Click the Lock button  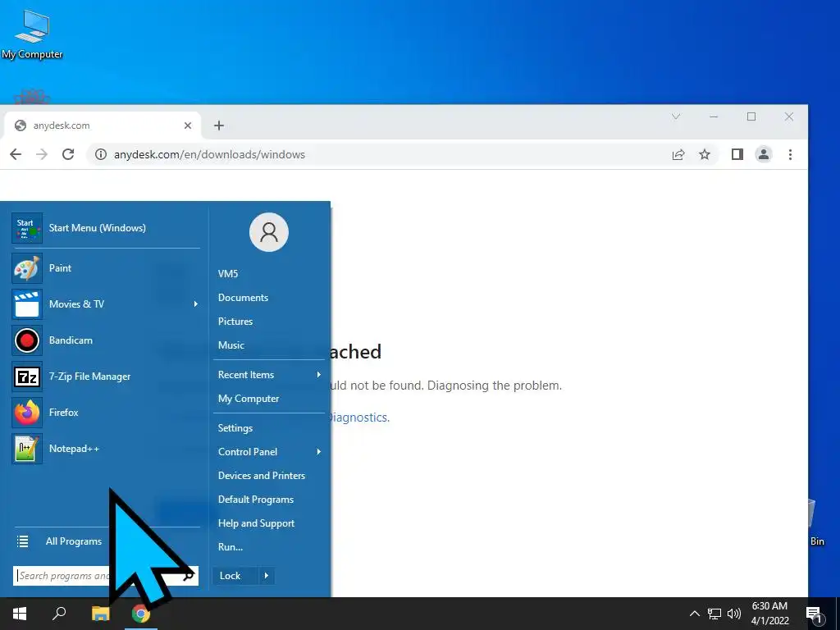pos(235,575)
